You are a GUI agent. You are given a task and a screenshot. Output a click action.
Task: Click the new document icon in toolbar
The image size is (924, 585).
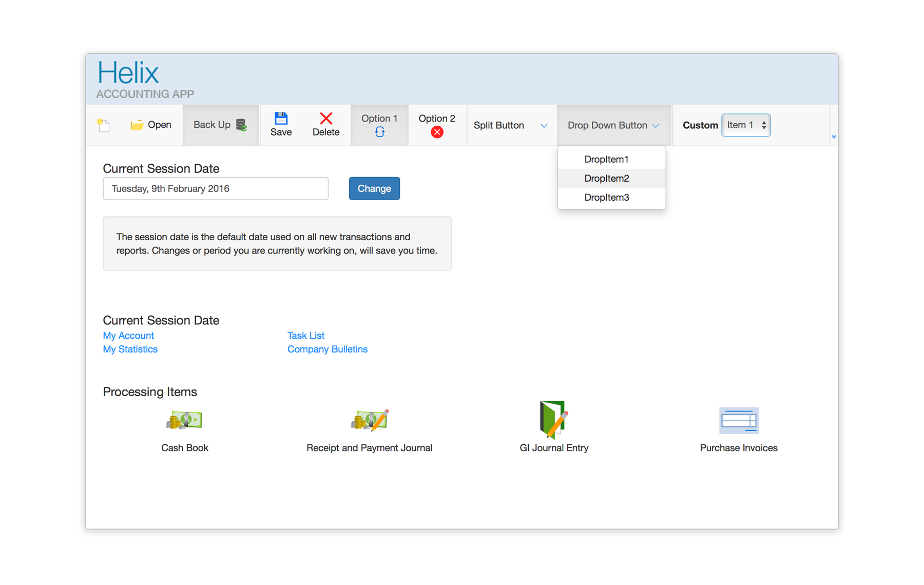coord(103,125)
